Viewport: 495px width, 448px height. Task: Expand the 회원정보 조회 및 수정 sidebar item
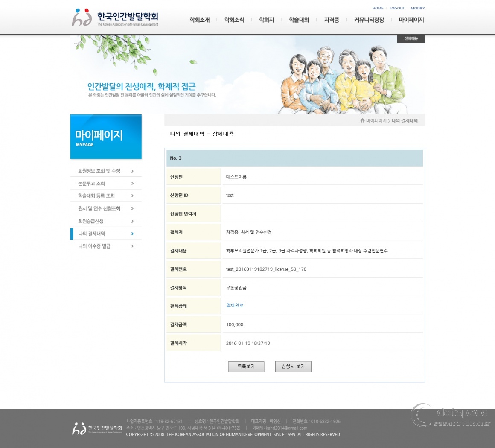(x=99, y=170)
